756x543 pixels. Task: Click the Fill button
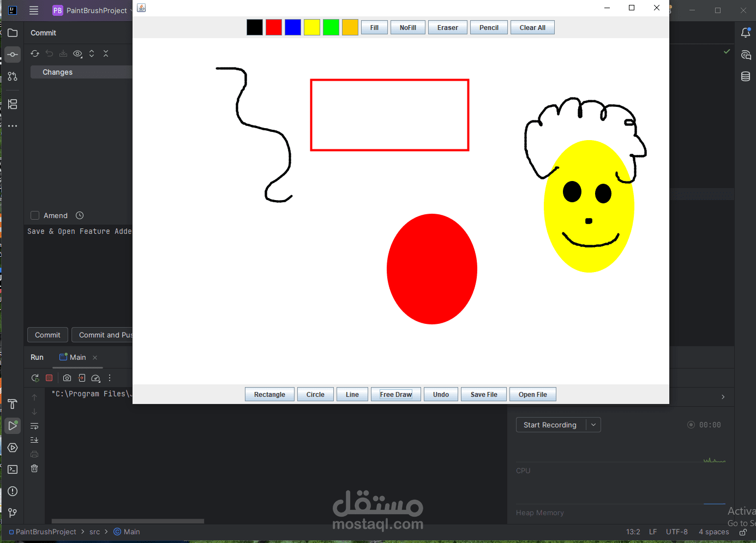pyautogui.click(x=374, y=27)
